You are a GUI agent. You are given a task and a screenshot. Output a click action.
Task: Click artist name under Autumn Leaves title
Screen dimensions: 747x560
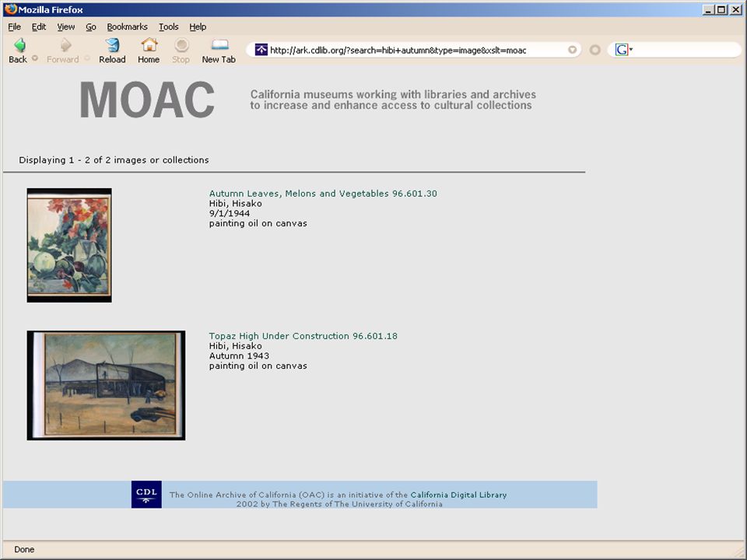pyautogui.click(x=235, y=203)
